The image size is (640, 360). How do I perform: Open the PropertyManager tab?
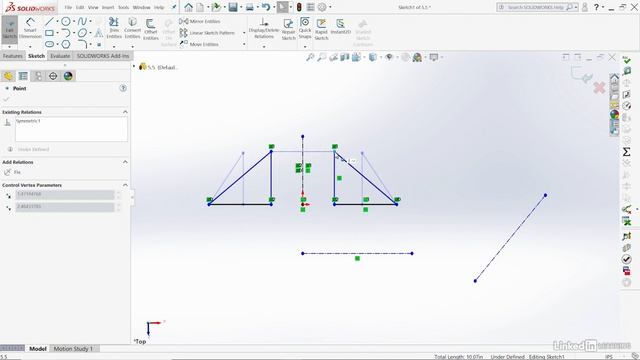click(23, 76)
